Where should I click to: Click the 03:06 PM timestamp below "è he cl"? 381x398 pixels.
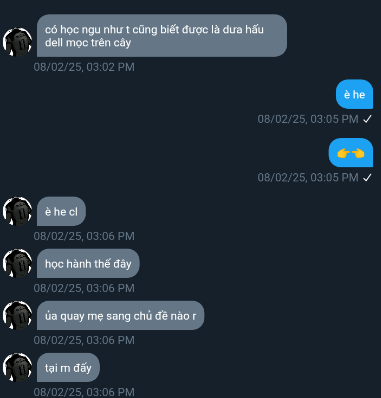[x=84, y=236]
